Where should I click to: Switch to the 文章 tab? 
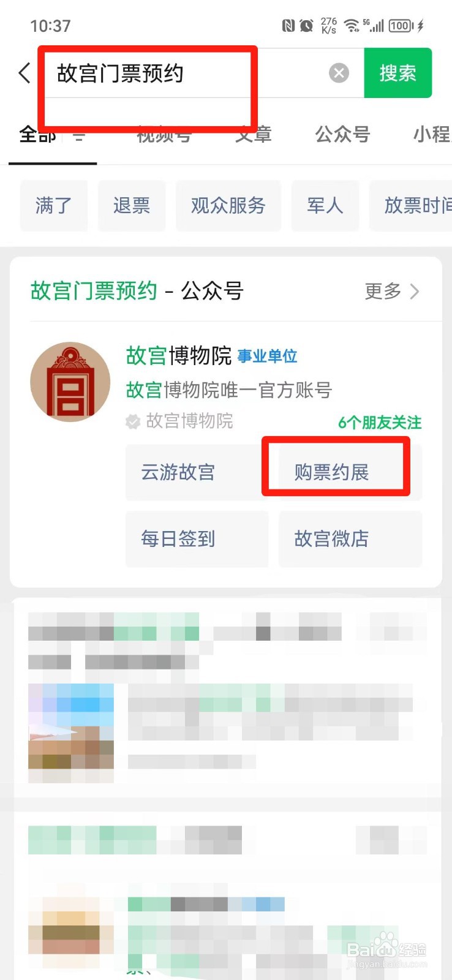[x=253, y=134]
